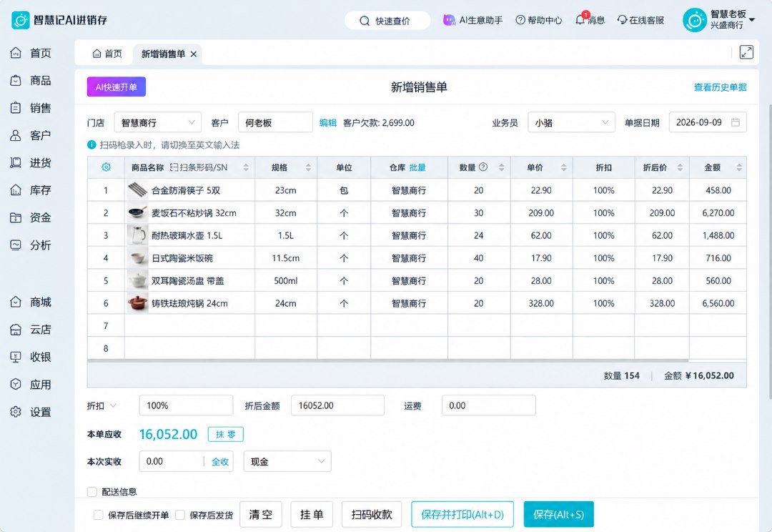Click the 智慧记AI进销存 logo icon

click(20, 20)
